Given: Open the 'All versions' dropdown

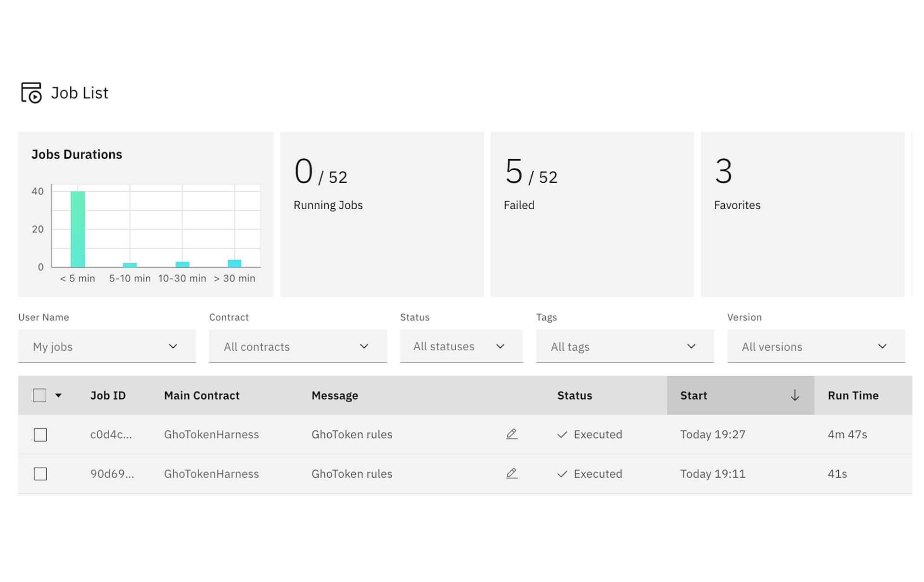Looking at the screenshot, I should [x=816, y=346].
